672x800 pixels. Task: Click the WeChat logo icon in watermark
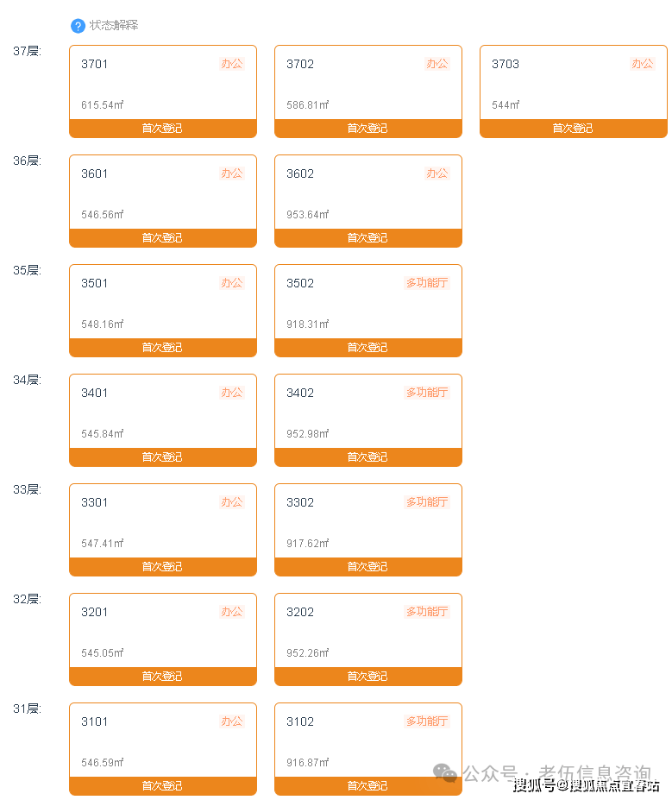[x=446, y=772]
